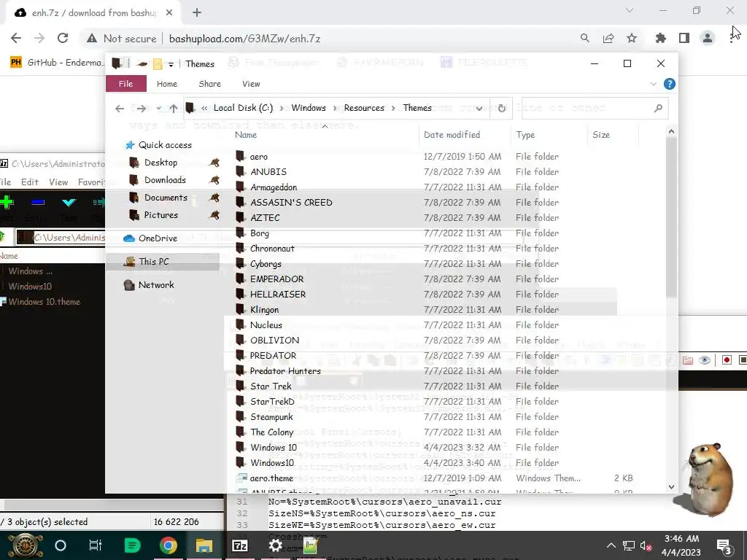Click 7-Zip Add plus icon
Image resolution: width=747 pixels, height=560 pixels.
6,203
